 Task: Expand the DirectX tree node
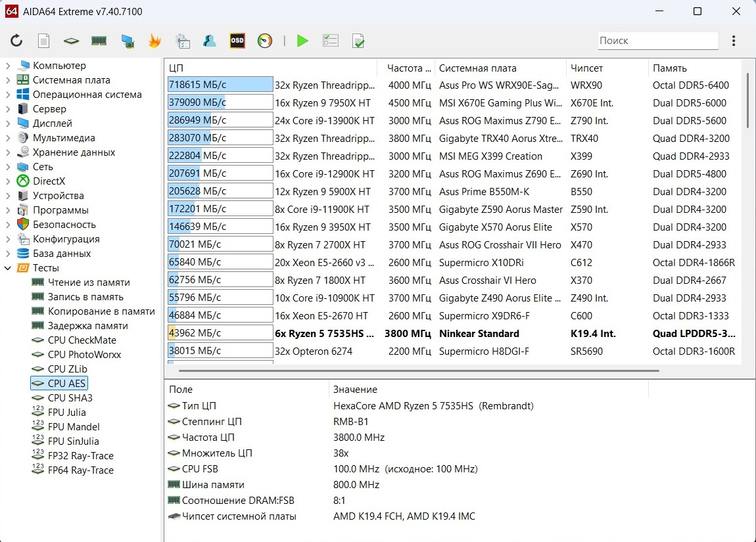(8, 181)
